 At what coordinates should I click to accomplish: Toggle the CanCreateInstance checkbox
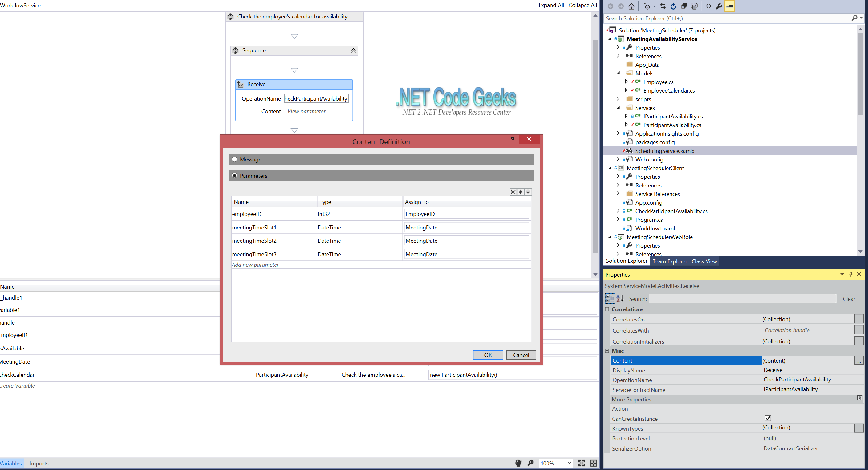(x=768, y=418)
